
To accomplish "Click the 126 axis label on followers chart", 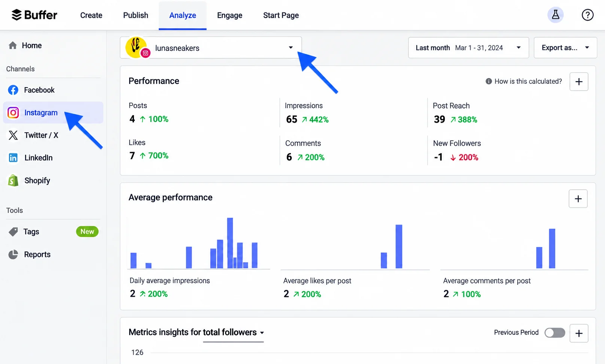I will (x=137, y=352).
